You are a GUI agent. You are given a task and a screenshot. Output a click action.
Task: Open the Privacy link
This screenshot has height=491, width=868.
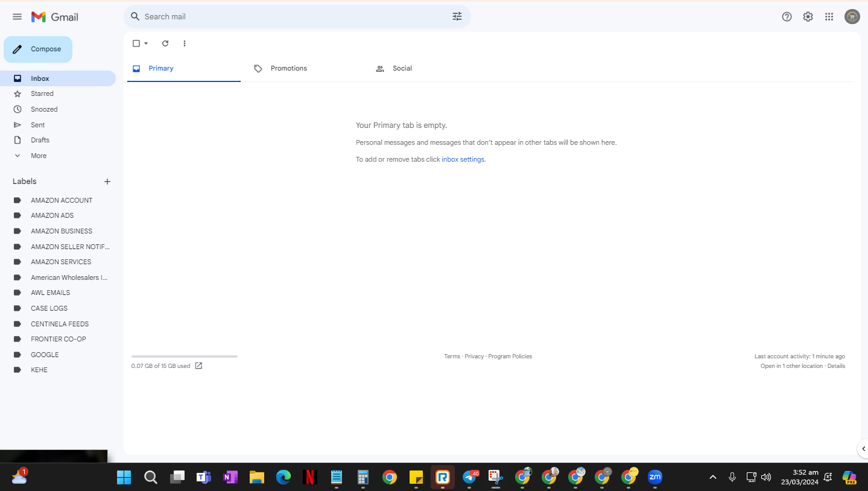(x=474, y=356)
